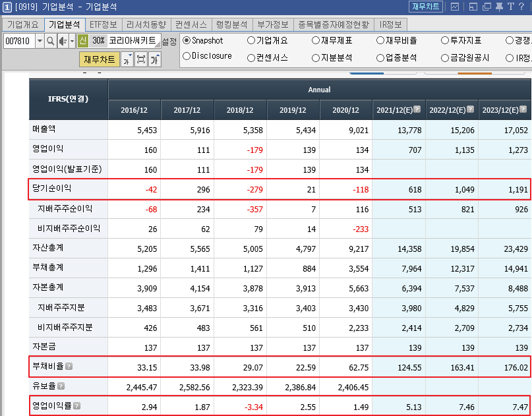Click help icon beside 부채비율

(x=69, y=367)
